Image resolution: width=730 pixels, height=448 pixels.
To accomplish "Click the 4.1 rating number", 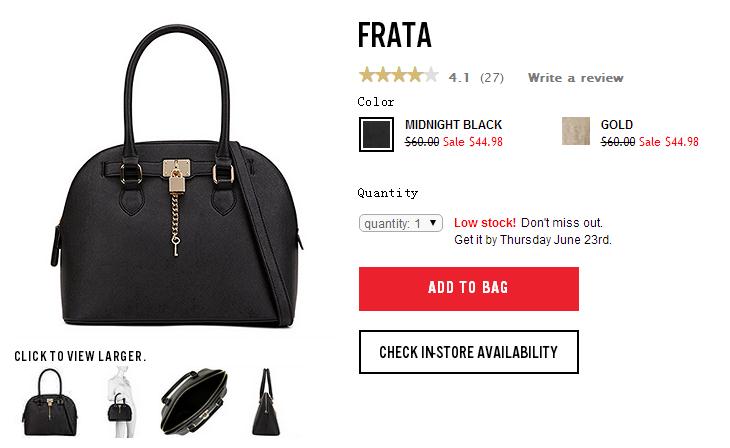I will (459, 78).
